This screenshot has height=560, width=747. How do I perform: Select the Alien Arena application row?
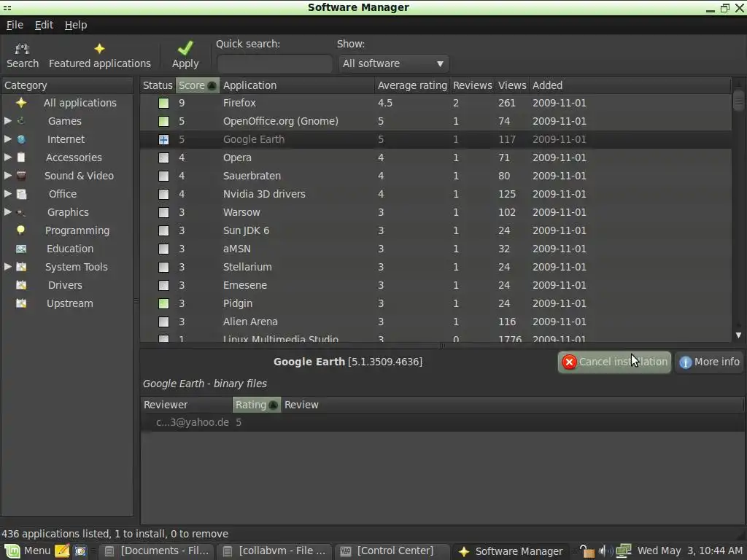(436, 322)
